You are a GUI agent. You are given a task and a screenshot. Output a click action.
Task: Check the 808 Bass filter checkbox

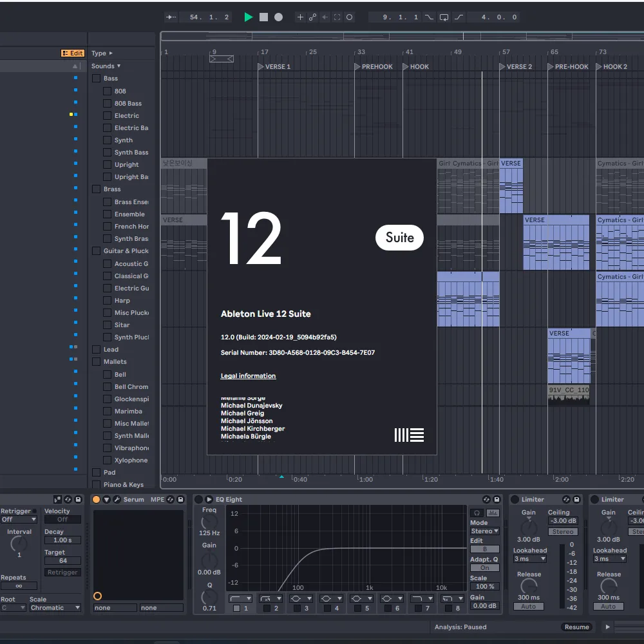107,104
